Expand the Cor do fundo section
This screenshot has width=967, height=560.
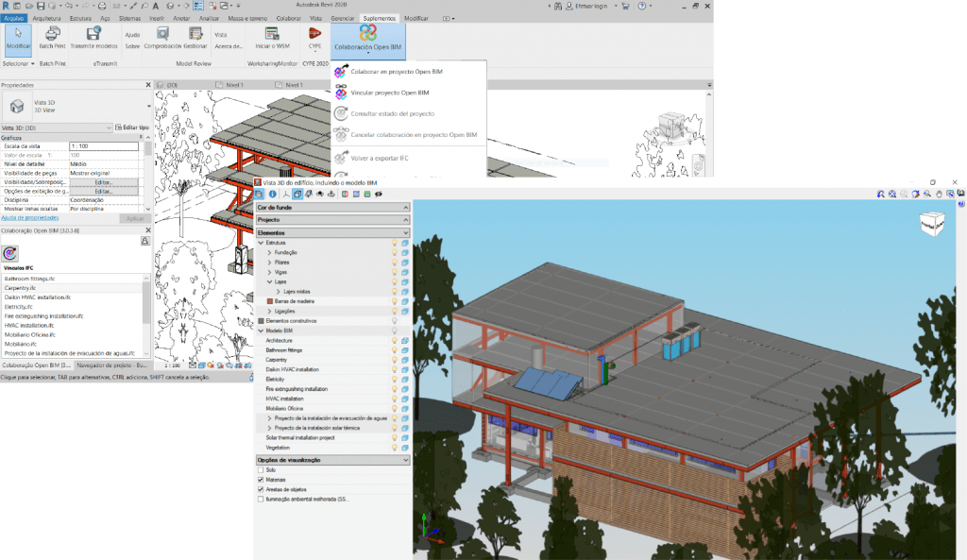pos(333,207)
